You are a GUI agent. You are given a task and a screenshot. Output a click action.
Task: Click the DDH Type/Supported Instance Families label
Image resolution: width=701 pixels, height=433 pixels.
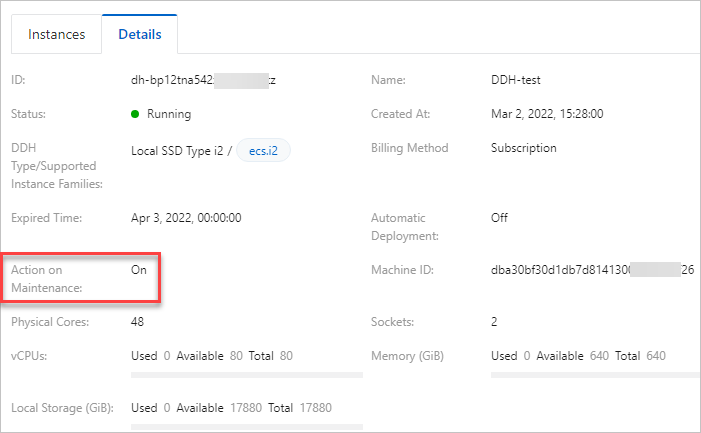57,166
